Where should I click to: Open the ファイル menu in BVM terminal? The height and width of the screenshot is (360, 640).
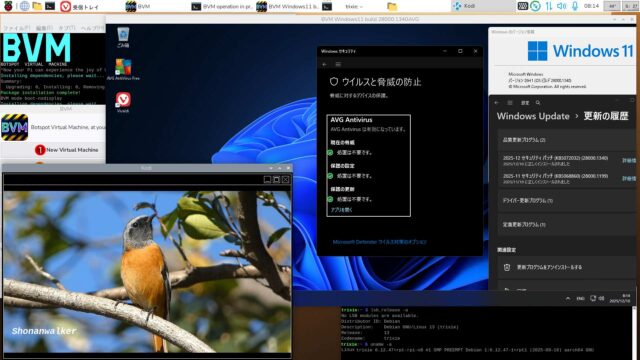(x=16, y=28)
